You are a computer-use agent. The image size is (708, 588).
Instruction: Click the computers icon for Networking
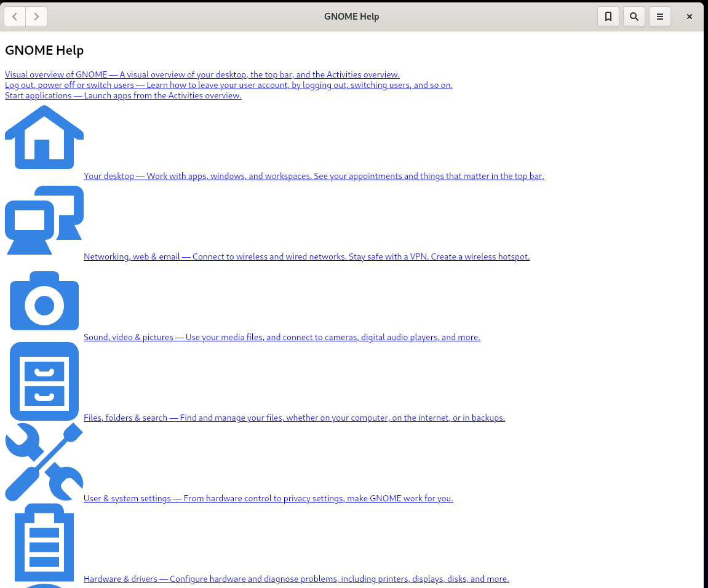(x=44, y=220)
